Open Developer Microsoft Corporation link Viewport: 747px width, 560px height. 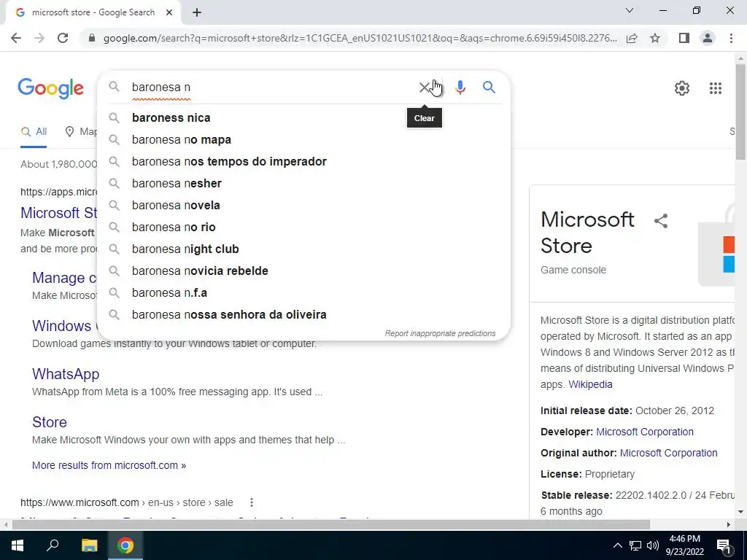(645, 432)
